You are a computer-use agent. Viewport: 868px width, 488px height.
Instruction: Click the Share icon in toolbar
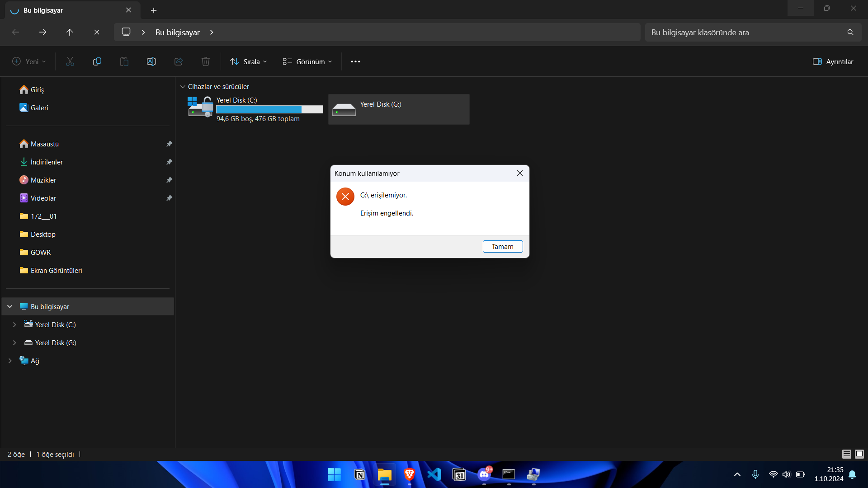point(178,61)
